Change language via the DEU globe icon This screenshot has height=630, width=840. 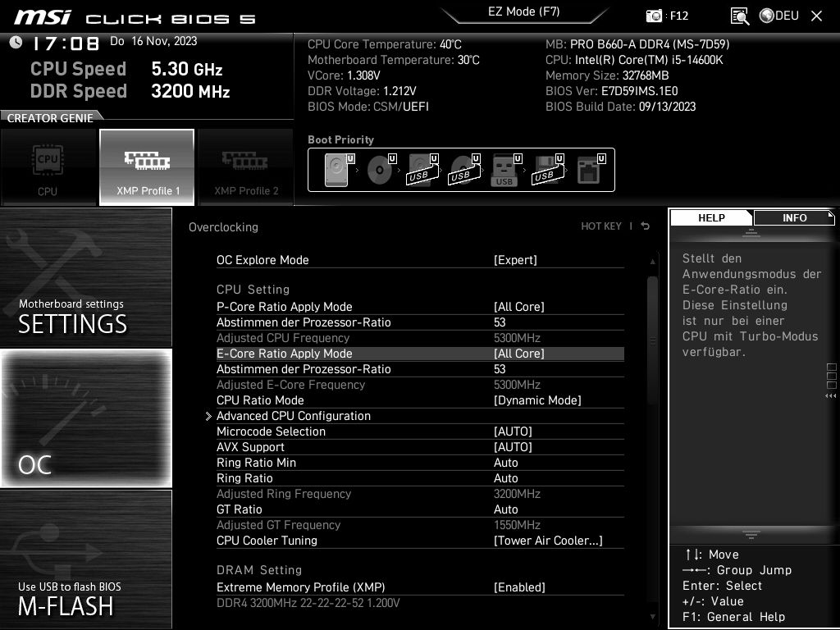(779, 16)
